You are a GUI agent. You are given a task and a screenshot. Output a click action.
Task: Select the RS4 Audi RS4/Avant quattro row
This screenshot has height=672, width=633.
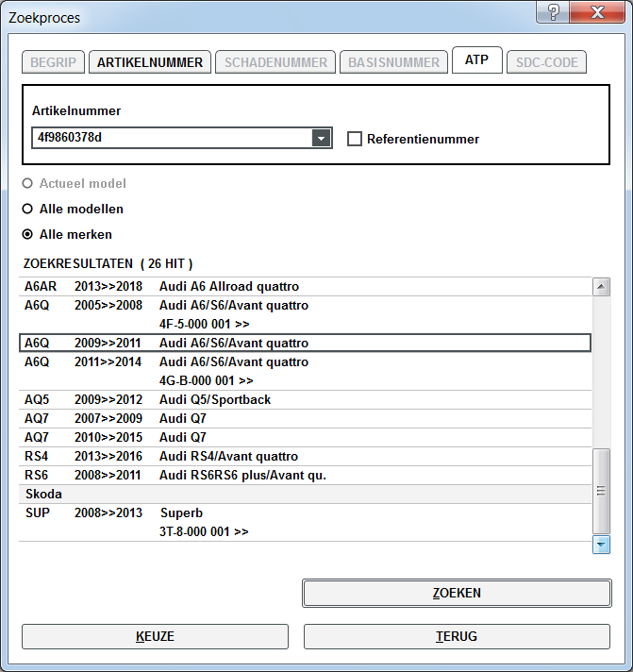click(305, 456)
